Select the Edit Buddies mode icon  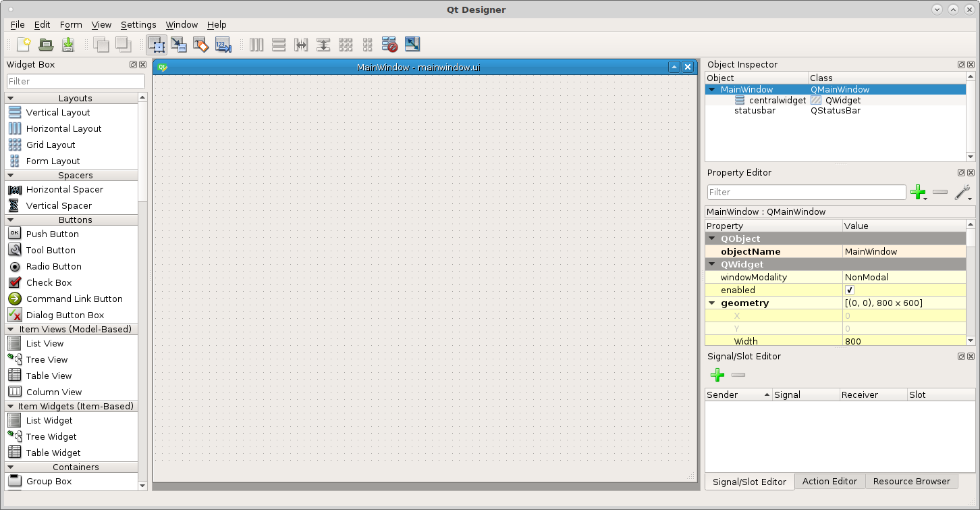click(201, 45)
